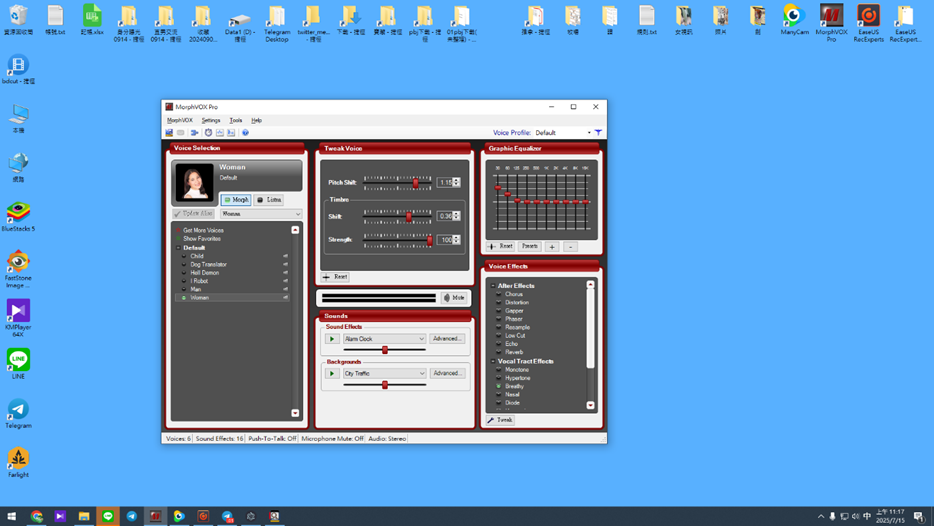Screen dimensions: 934x526
Task: Collapse the Default voice group
Action: 178,248
